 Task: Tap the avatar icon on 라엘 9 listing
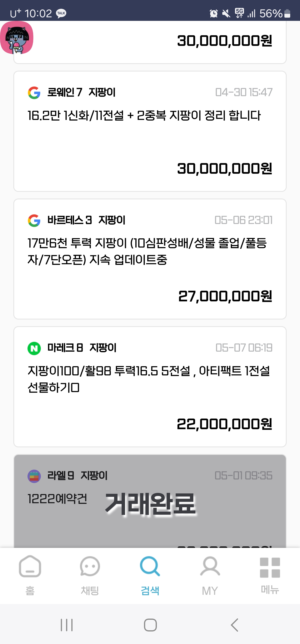[34, 476]
